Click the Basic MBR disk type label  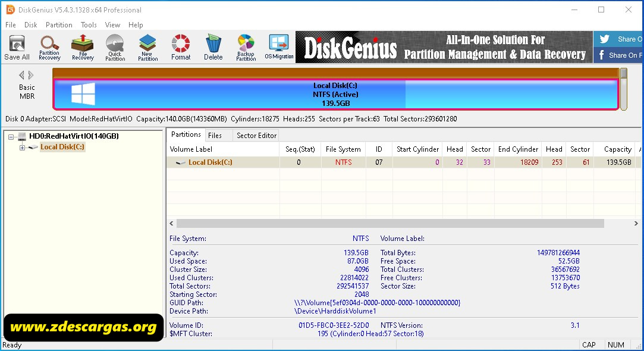tap(27, 92)
